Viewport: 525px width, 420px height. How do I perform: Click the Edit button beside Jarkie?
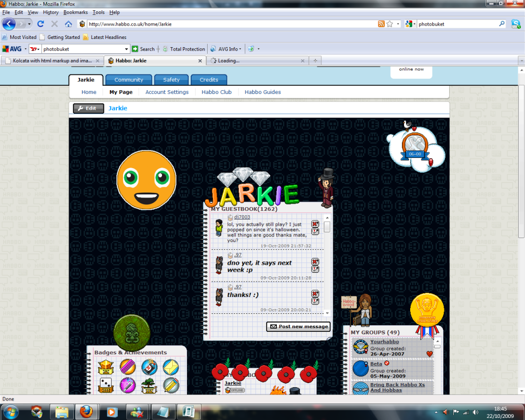88,108
